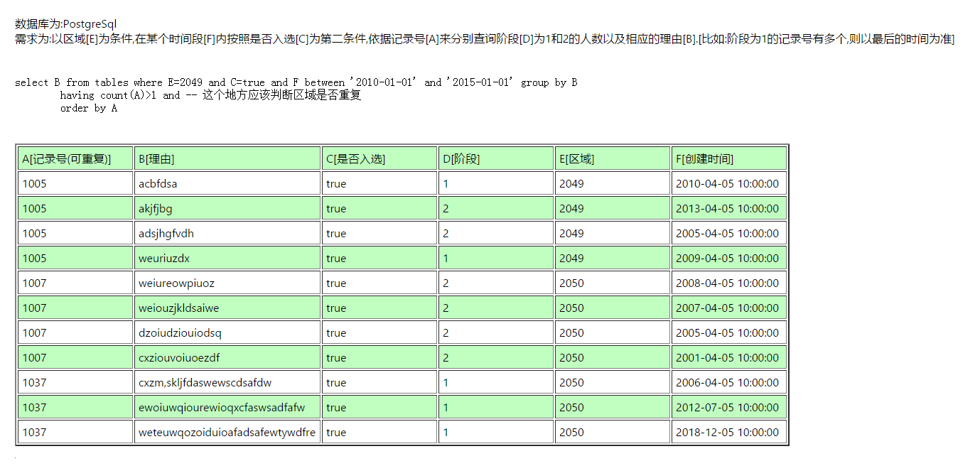Click the F[创建时间] column header
This screenshot has width=980, height=466.
(x=729, y=159)
